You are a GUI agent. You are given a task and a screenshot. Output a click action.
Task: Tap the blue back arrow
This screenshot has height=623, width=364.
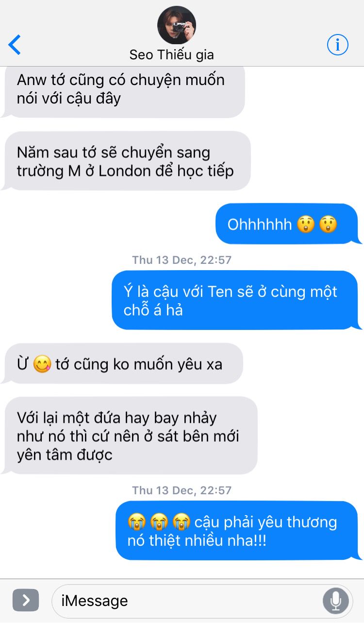(15, 45)
